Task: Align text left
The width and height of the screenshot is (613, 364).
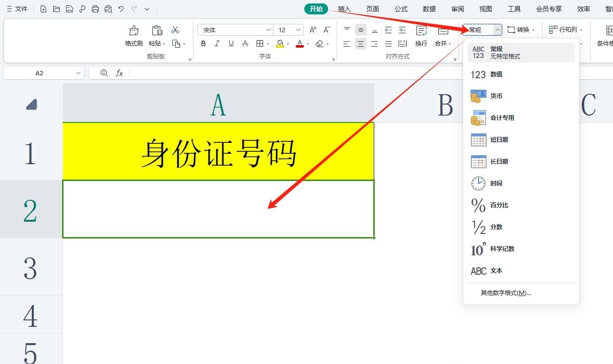Action: pos(347,44)
